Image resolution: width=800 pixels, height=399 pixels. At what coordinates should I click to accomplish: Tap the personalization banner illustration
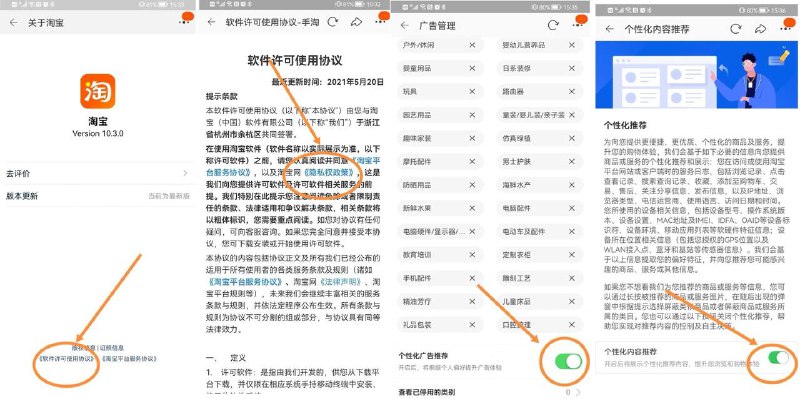click(x=696, y=74)
